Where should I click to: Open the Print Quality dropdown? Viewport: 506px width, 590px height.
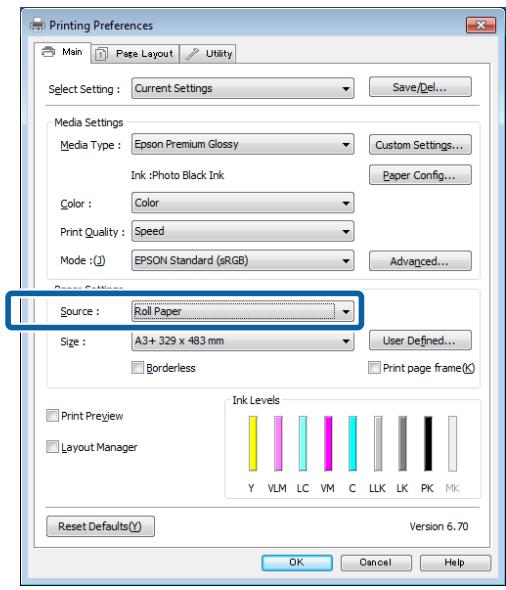point(243,231)
